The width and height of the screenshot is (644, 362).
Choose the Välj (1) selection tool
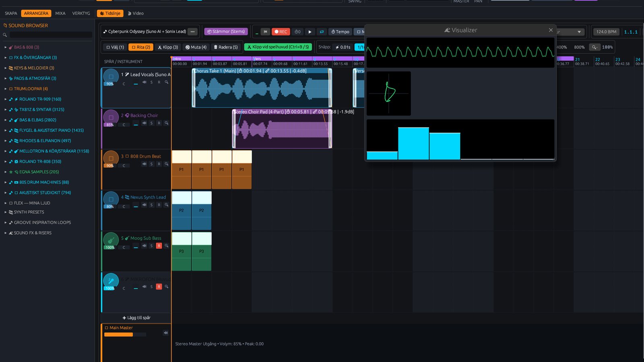point(115,47)
